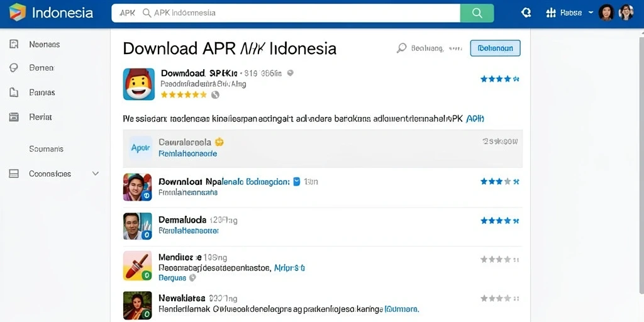This screenshot has width=644, height=322.
Task: Click the Apk icon in gray banner row
Action: click(140, 148)
